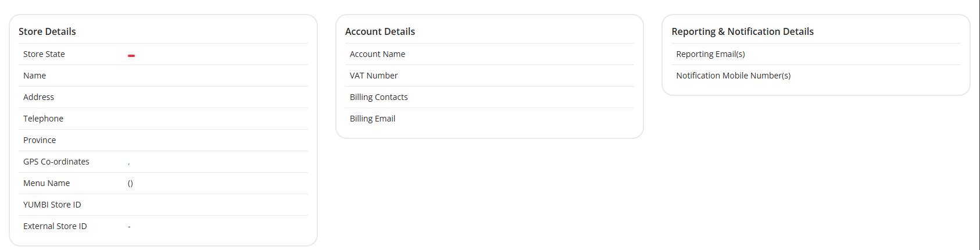Select the Address field label

point(38,97)
